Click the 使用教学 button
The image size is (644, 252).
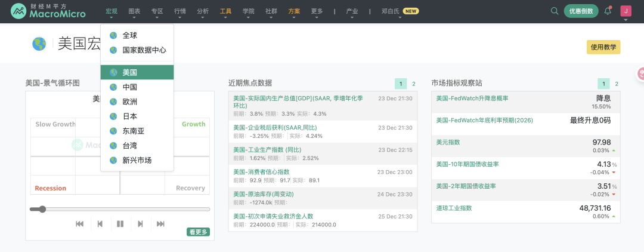click(x=603, y=47)
